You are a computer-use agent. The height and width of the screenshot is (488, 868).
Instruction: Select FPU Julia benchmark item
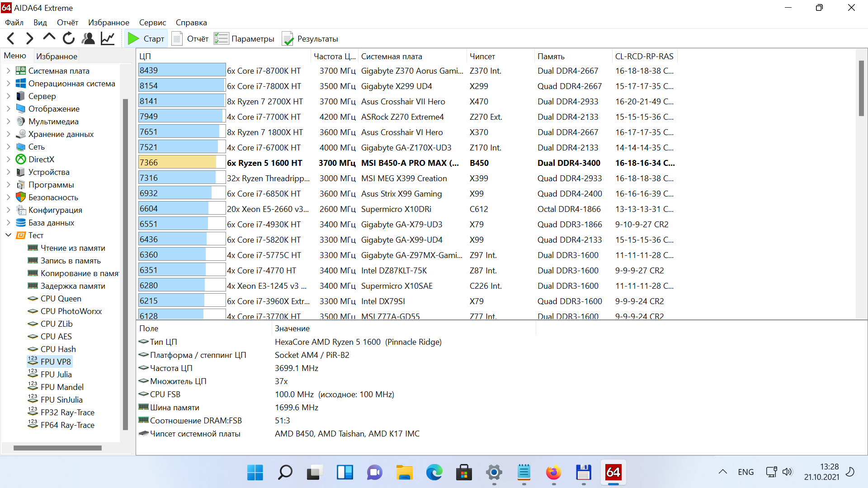pos(56,375)
